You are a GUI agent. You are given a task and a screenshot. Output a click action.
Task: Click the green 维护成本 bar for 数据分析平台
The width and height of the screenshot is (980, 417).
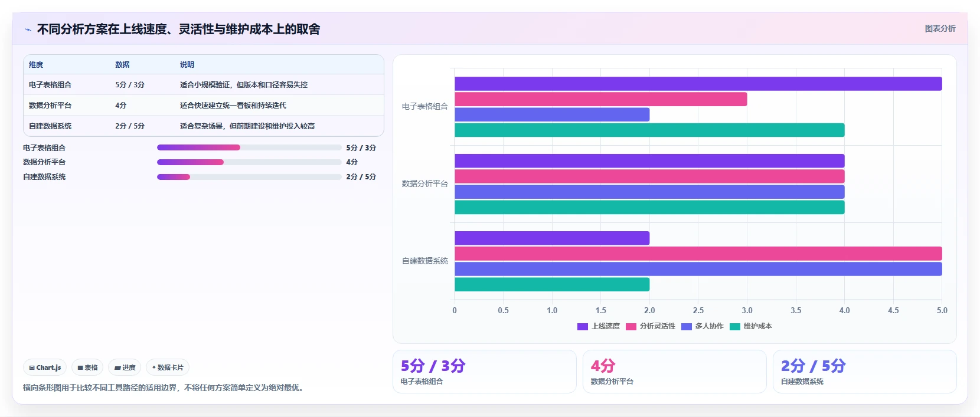[x=649, y=207]
